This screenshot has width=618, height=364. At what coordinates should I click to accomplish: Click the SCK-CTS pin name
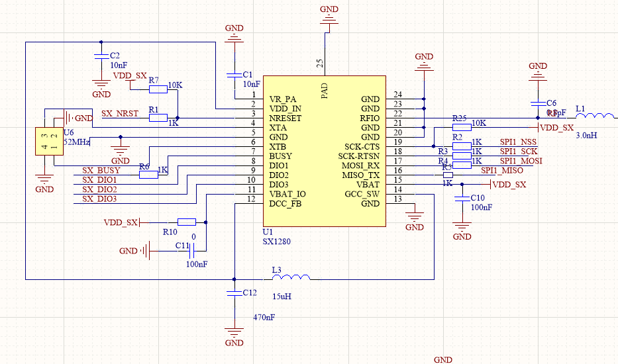coord(362,146)
